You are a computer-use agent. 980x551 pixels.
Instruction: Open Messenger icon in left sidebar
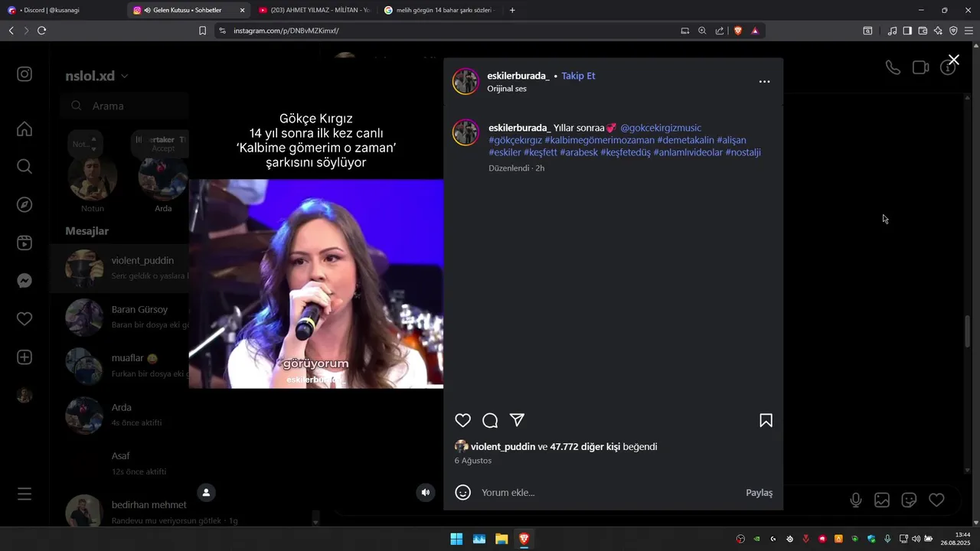tap(24, 281)
